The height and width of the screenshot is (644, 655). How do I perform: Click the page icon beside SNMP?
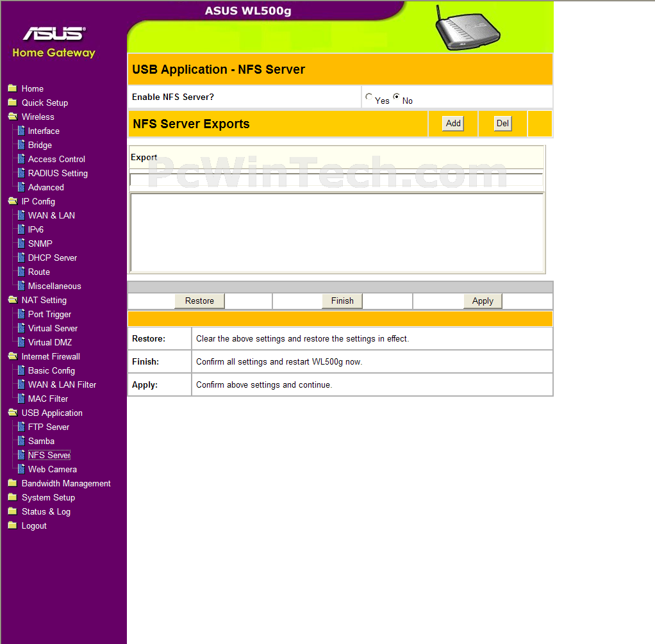point(21,244)
